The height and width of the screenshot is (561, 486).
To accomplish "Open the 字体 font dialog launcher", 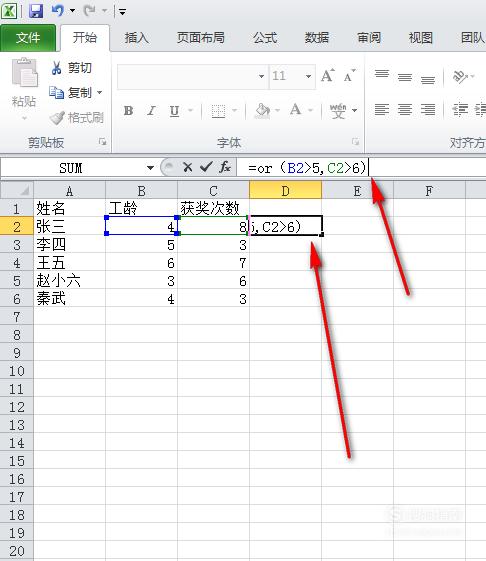I will [x=355, y=142].
